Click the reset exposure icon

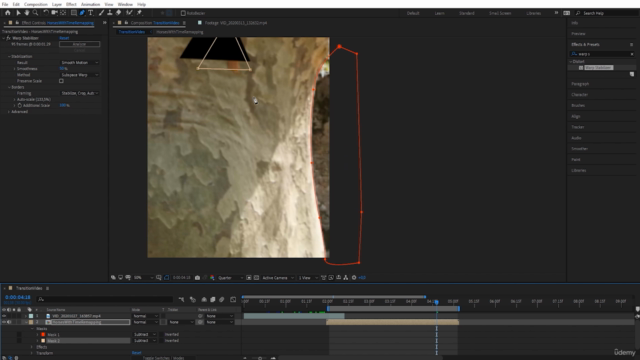pyautogui.click(x=354, y=278)
